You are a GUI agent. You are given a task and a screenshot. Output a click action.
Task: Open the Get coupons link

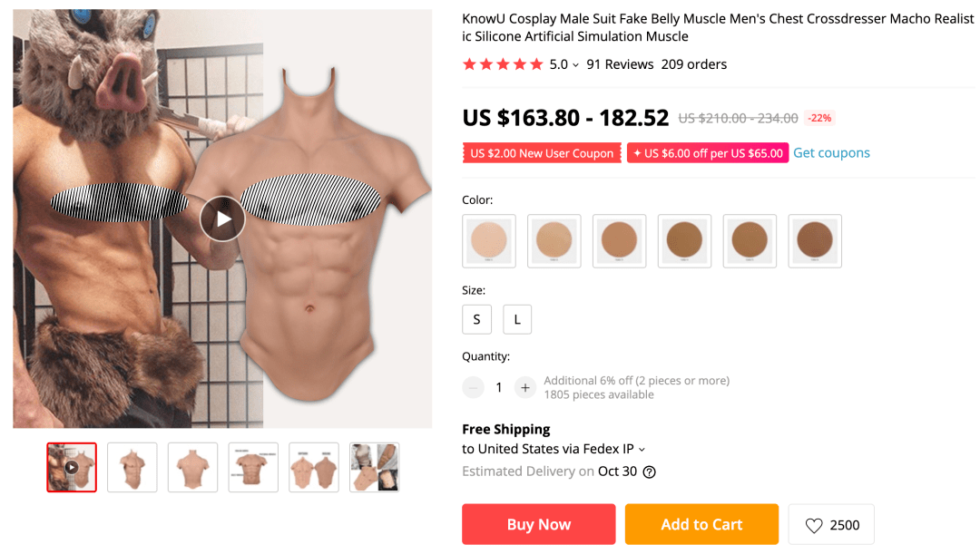coord(831,153)
